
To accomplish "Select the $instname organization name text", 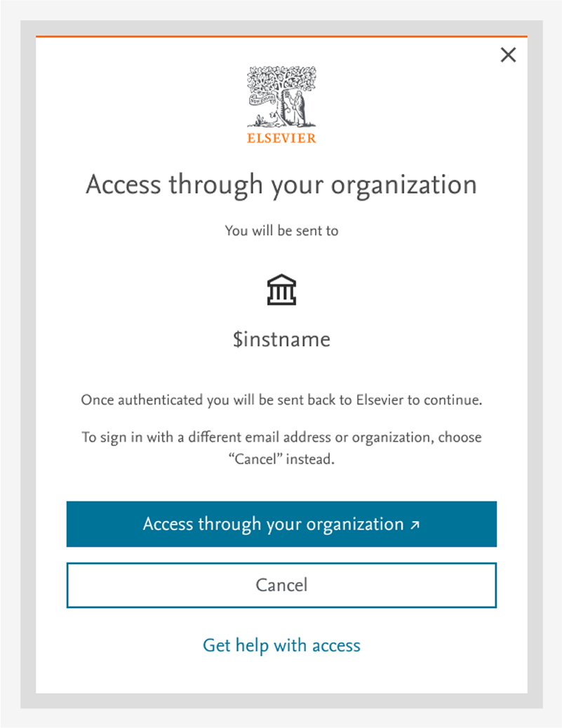I will 281,340.
